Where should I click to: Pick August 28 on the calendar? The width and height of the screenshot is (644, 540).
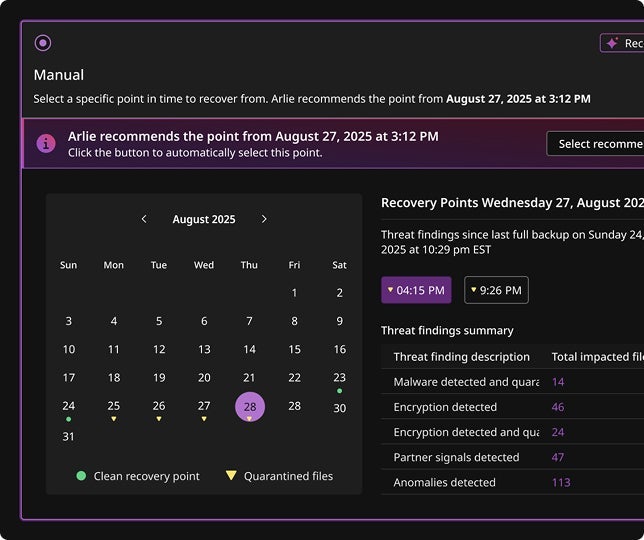249,406
